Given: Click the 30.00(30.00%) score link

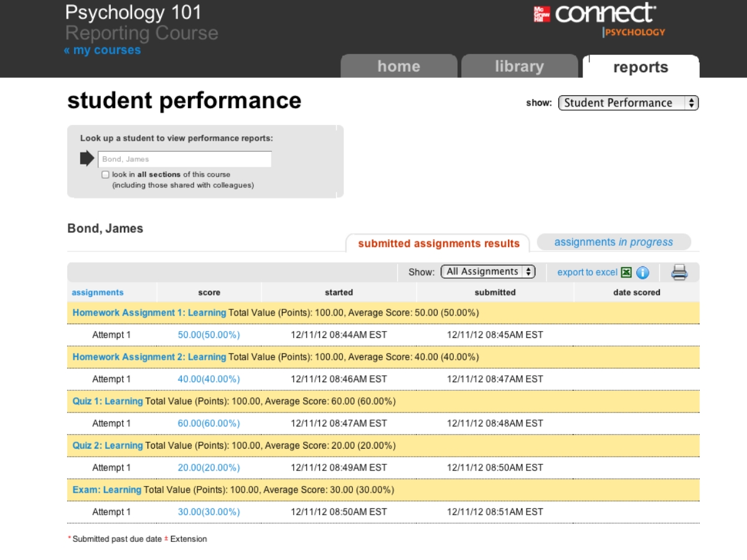Looking at the screenshot, I should coord(209,511).
